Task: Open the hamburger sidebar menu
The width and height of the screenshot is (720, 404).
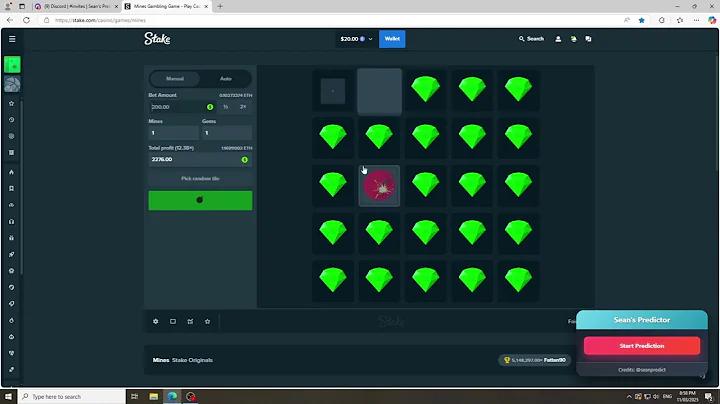Action: [12, 39]
